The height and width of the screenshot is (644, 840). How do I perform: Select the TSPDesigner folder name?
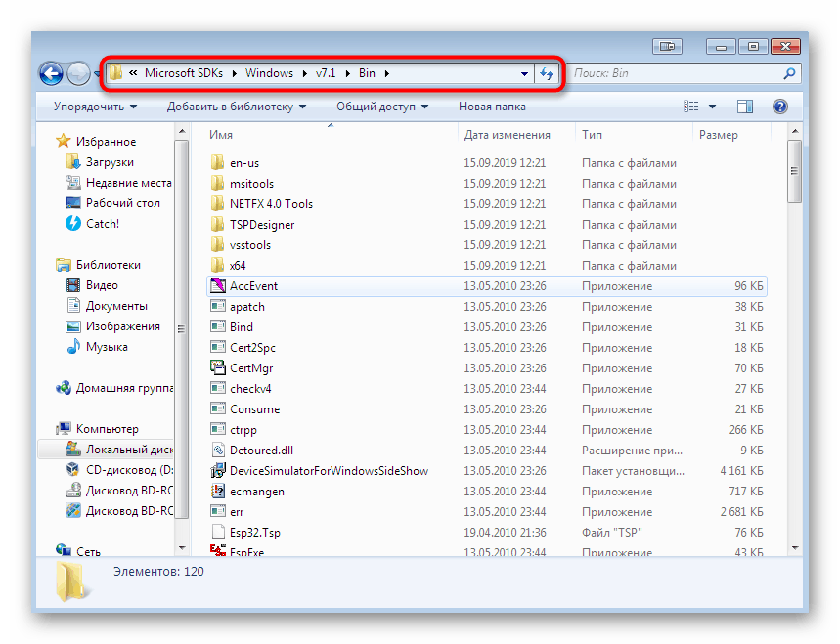coord(262,225)
